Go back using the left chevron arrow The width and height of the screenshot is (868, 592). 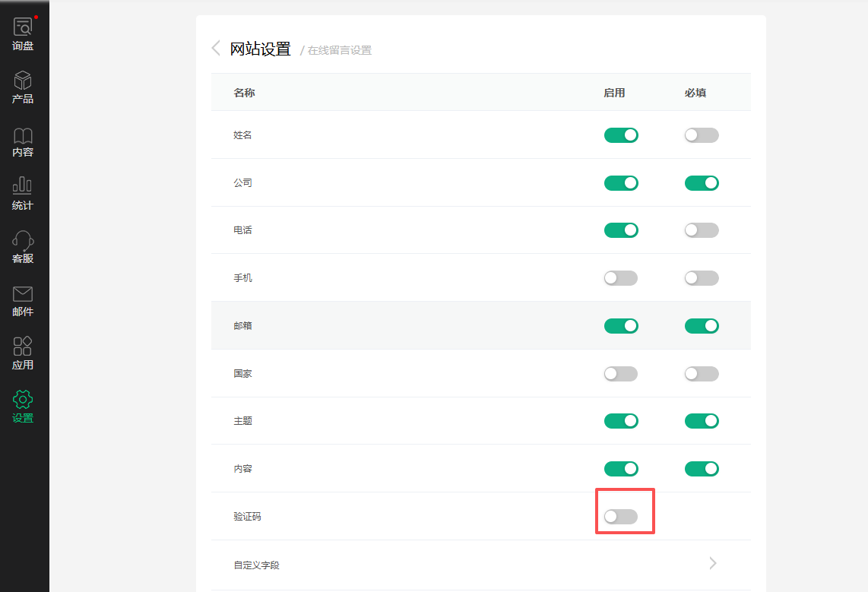pos(216,49)
